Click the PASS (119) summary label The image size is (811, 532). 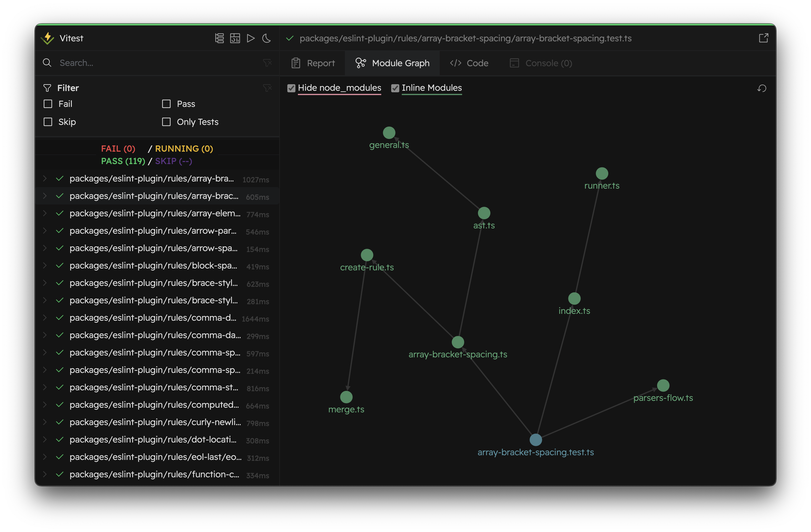(123, 161)
